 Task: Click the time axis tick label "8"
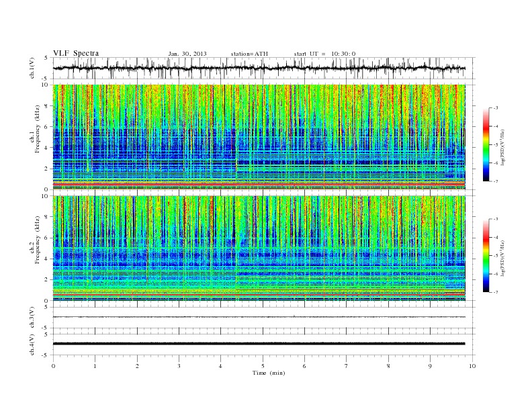pos(388,366)
